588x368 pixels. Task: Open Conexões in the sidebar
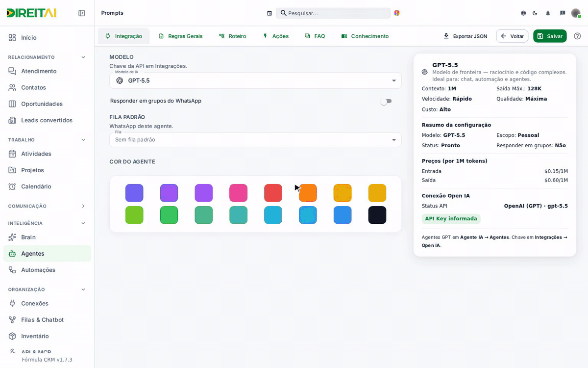pyautogui.click(x=47, y=303)
